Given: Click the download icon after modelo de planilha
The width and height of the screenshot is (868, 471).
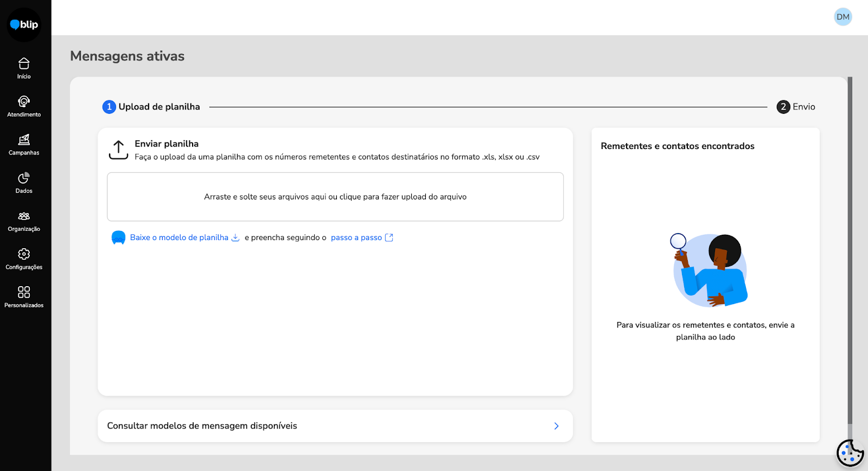Looking at the screenshot, I should click(x=235, y=237).
